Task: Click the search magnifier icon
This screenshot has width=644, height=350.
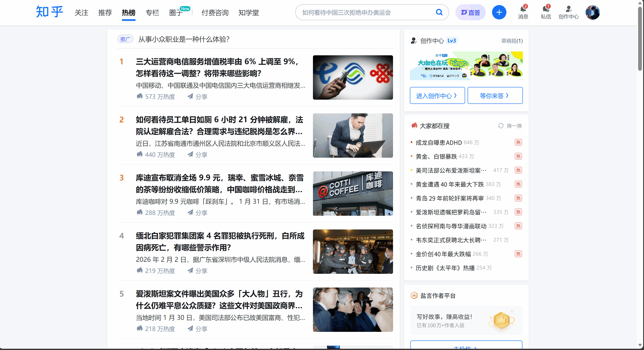Action: click(439, 12)
